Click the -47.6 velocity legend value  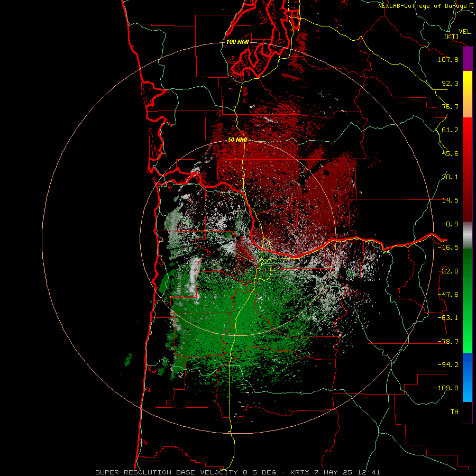pos(448,295)
